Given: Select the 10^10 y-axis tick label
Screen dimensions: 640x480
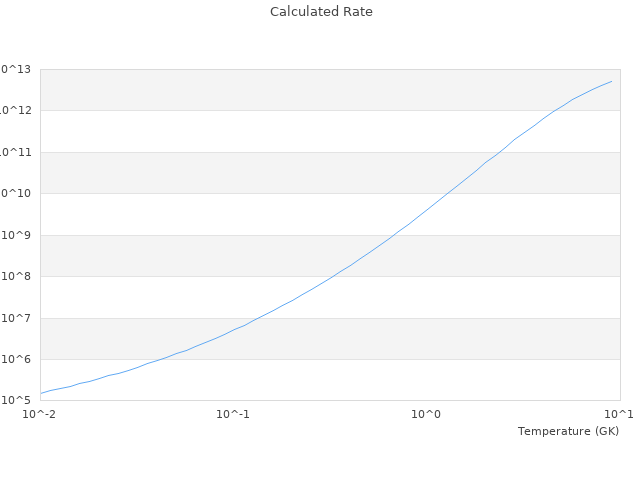Looking at the screenshot, I should [16, 193].
